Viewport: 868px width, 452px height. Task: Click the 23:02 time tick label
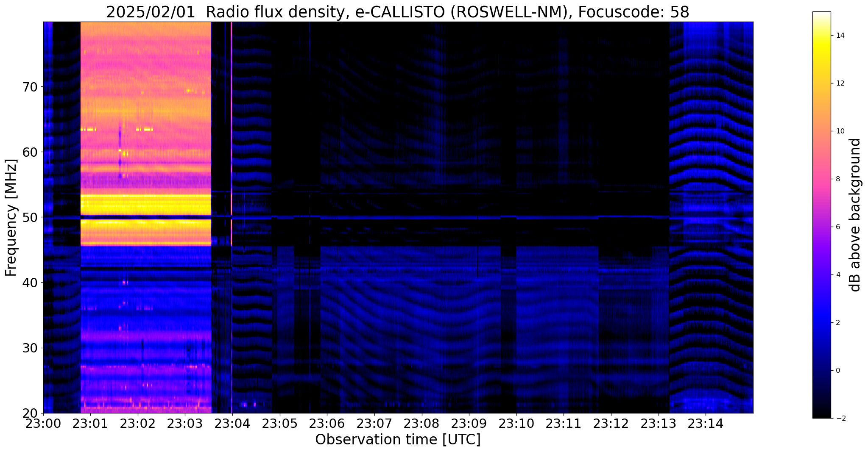click(x=138, y=423)
